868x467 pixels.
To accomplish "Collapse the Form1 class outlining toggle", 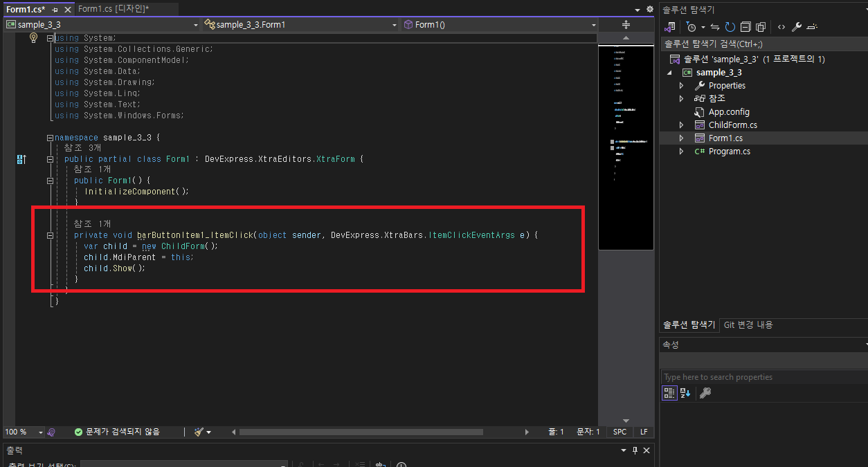I will 50,159.
